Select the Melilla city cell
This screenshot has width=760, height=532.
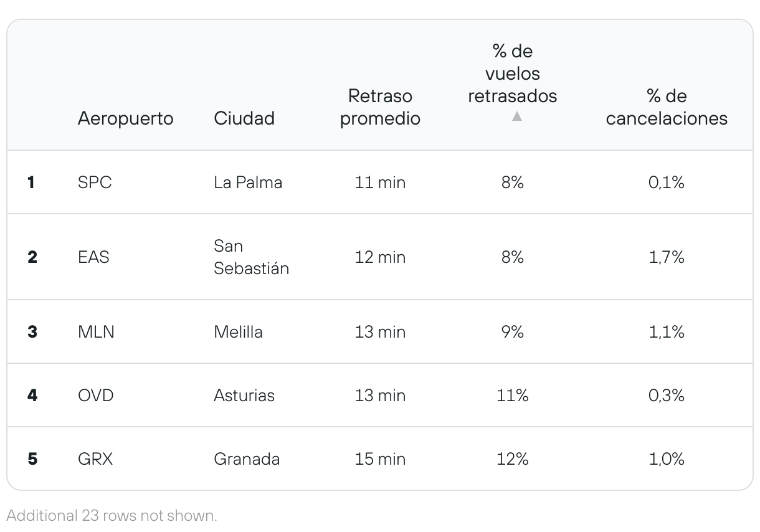(238, 332)
